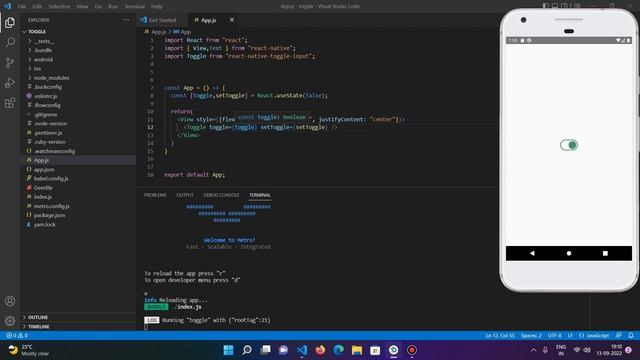This screenshot has width=640, height=360.
Task: Open the Manage gear icon
Action: coord(10,321)
